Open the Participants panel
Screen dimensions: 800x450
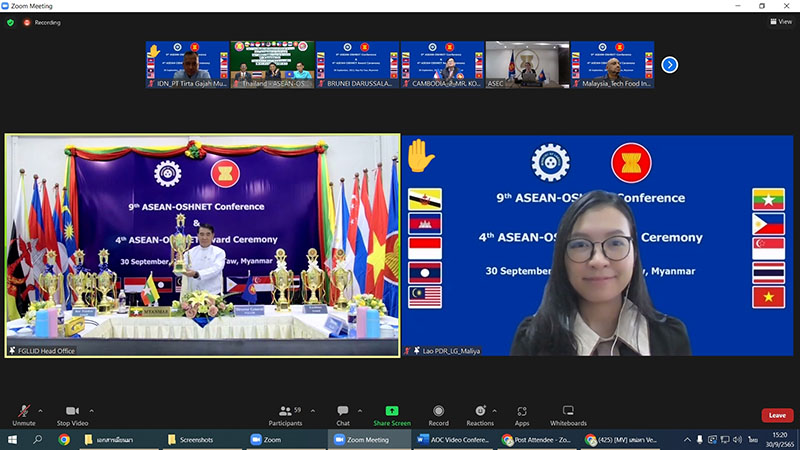285,412
